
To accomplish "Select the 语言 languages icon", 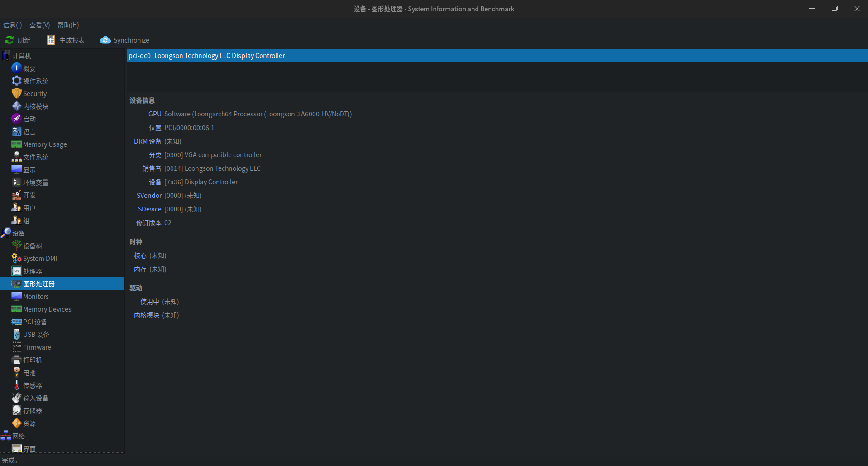I will (x=16, y=131).
